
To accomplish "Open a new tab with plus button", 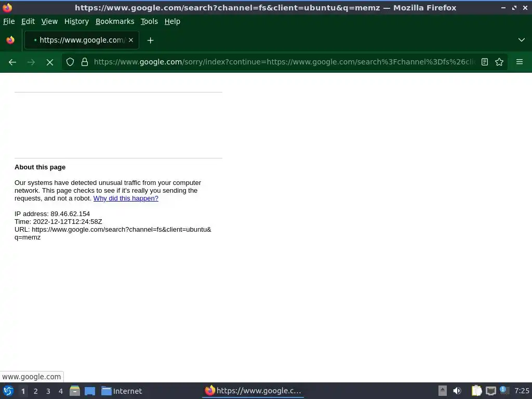I will 150,41.
